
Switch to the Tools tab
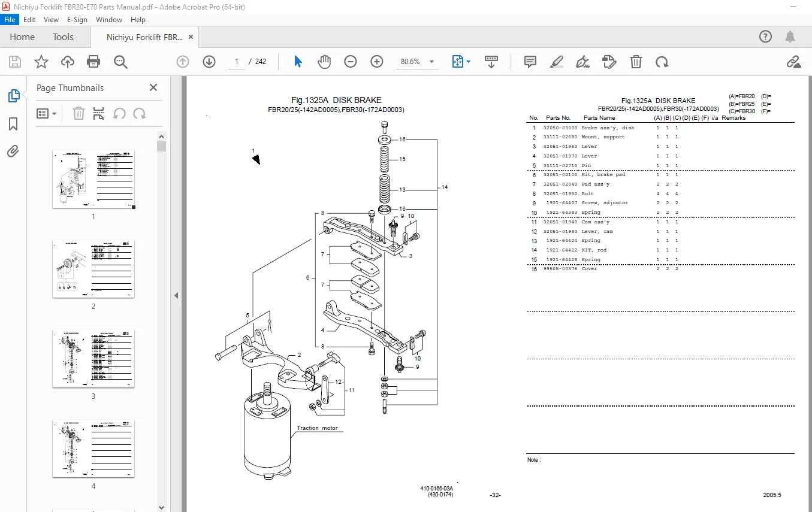pyautogui.click(x=63, y=37)
